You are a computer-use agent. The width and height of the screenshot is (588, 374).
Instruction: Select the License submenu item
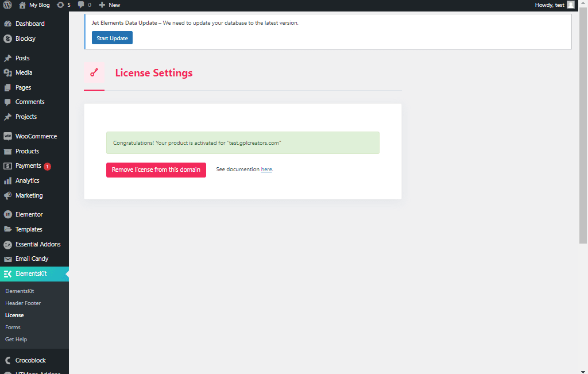14,315
